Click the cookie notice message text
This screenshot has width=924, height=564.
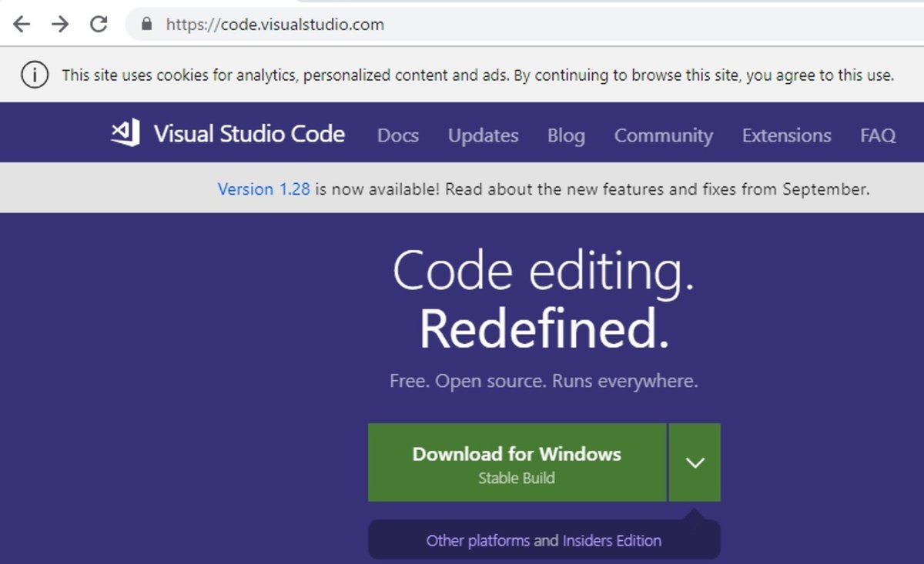click(477, 75)
